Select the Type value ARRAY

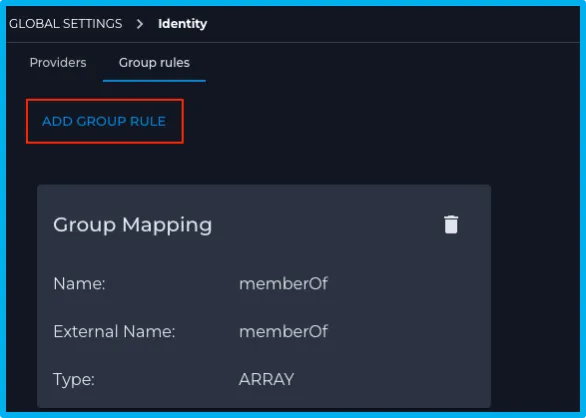266,379
